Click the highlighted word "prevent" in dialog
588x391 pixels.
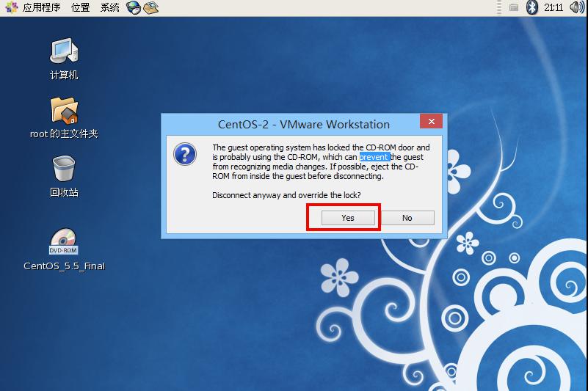[x=374, y=157]
